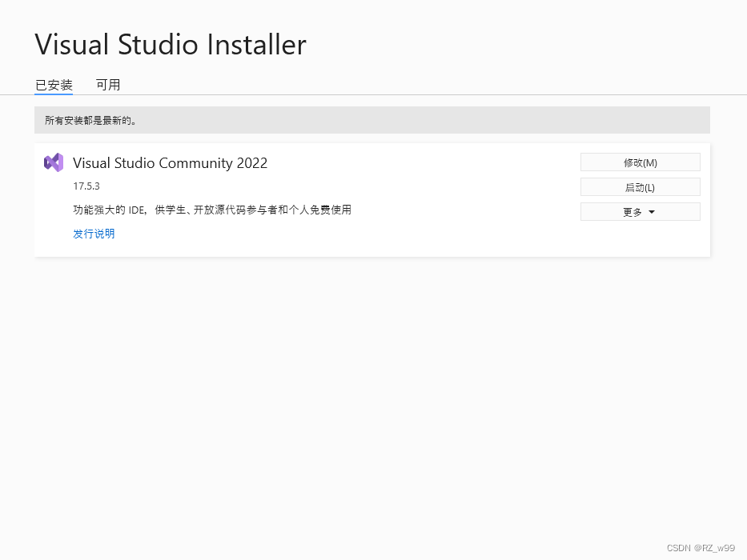Expand the 更多 chevron for additional actions
This screenshot has width=747, height=560.
tap(653, 211)
